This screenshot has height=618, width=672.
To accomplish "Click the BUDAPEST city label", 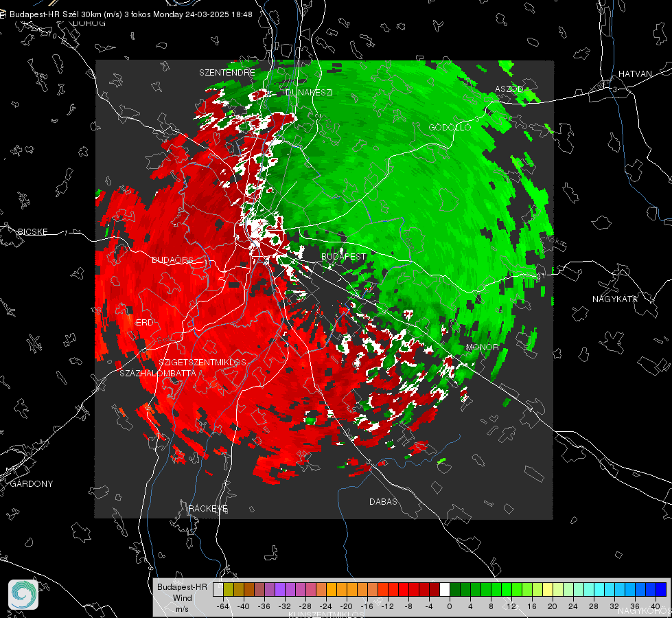I will point(344,256).
